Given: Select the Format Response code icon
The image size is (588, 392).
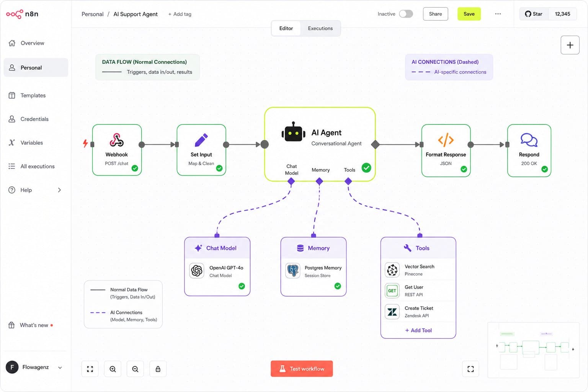Looking at the screenshot, I should point(446,140).
